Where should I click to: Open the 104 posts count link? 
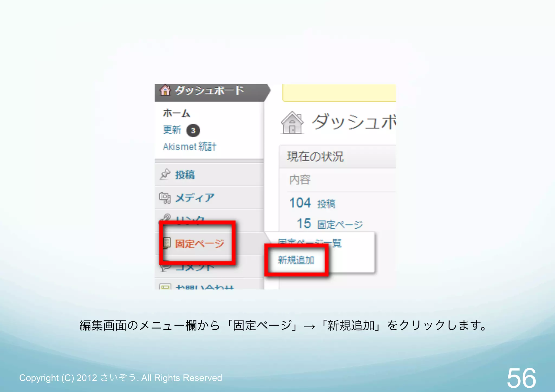pos(300,203)
